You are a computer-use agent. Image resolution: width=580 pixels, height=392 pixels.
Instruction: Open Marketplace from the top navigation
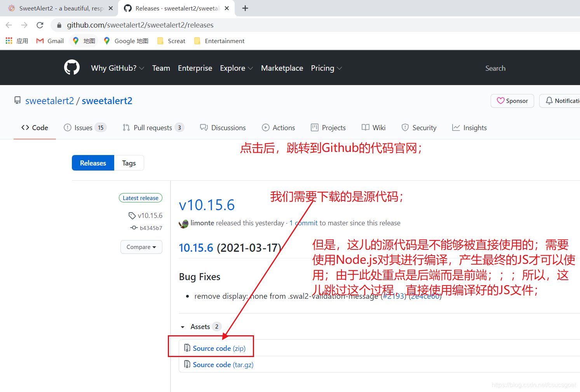[x=282, y=68]
